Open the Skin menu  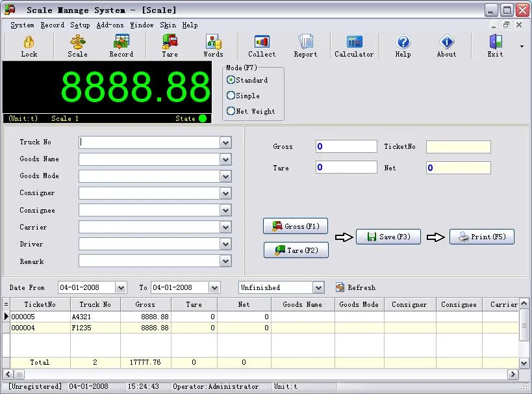(x=168, y=25)
